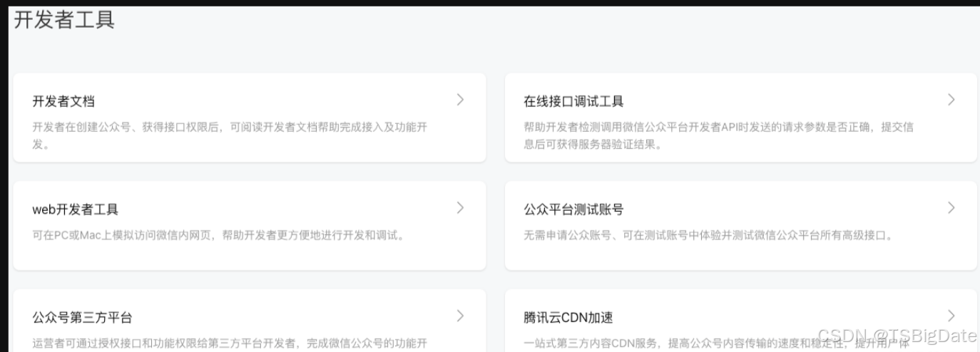Viewport: 980px width, 352px height.
Task: Click the chevron on 开发者文档 card
Action: coord(460,100)
